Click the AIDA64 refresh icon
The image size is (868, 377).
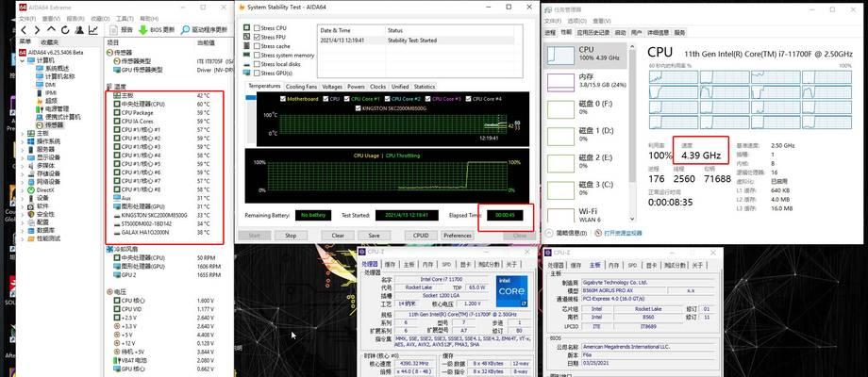[65, 30]
